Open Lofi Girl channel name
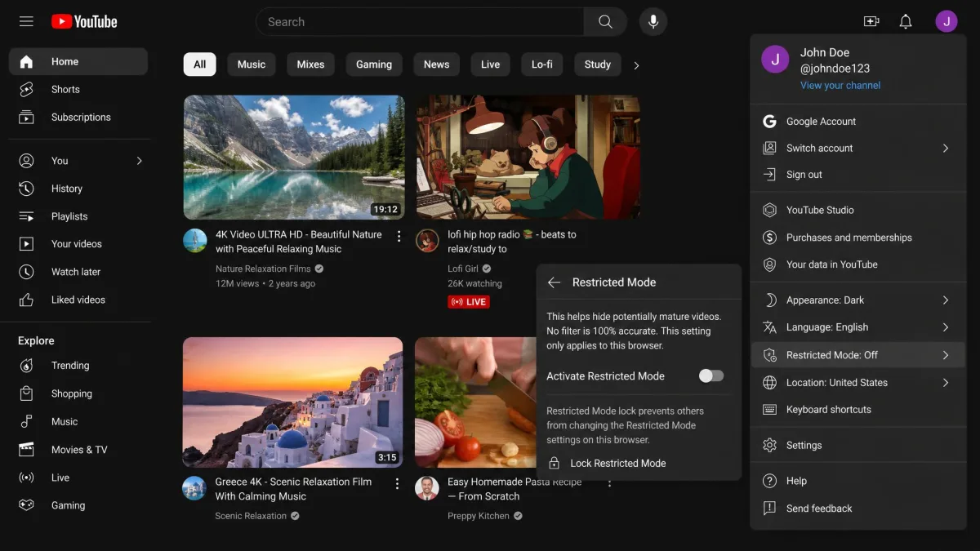Viewport: 980px width, 551px height. pos(463,269)
